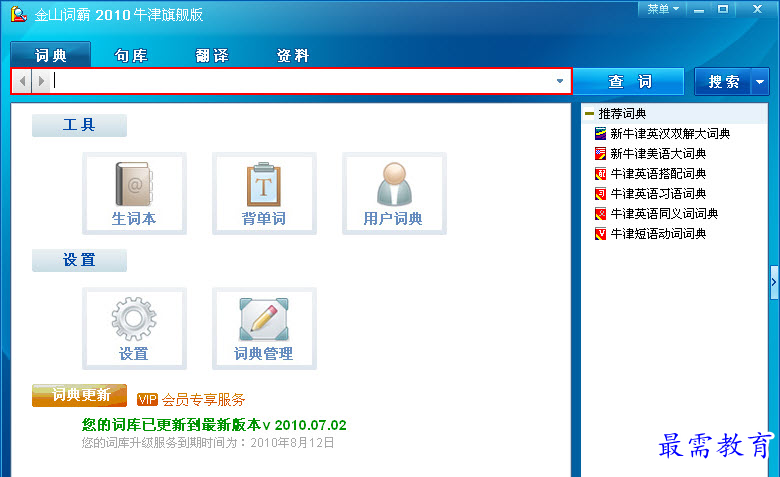Viewport: 780px width, 477px height.
Task: Open the 会员专享服务 link
Action: click(x=203, y=399)
